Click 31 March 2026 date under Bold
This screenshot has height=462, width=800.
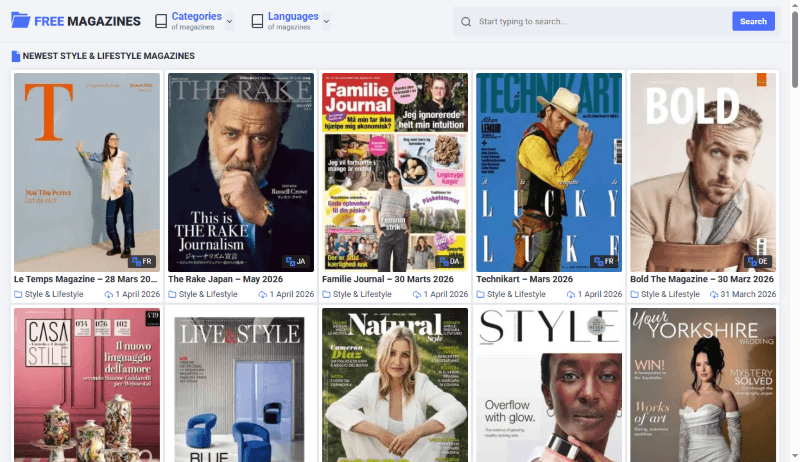[x=748, y=294]
